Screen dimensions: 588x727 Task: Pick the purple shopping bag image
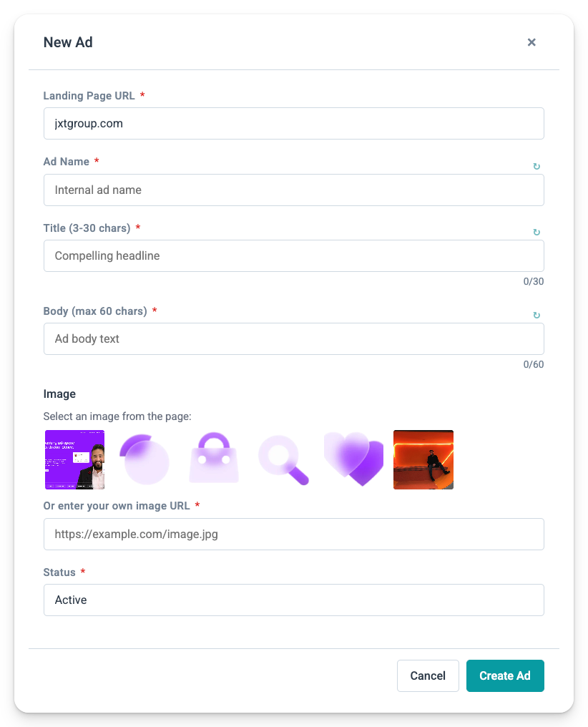[214, 459]
